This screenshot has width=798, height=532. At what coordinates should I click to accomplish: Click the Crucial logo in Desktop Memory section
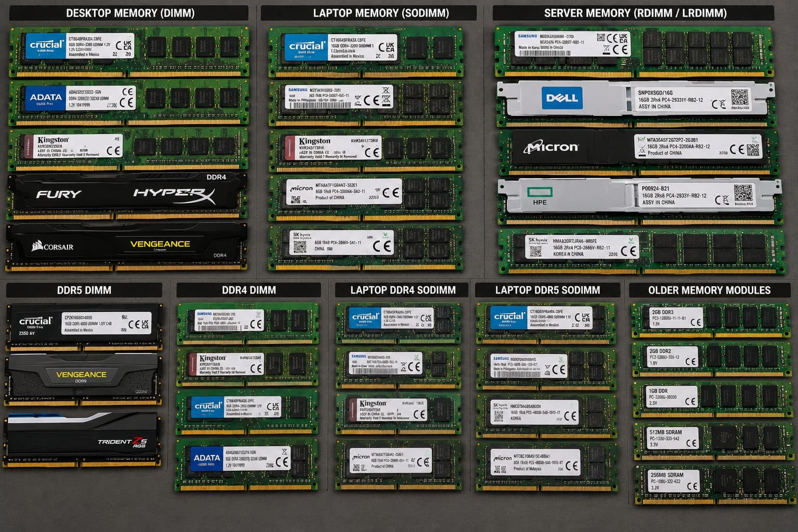[x=45, y=46]
